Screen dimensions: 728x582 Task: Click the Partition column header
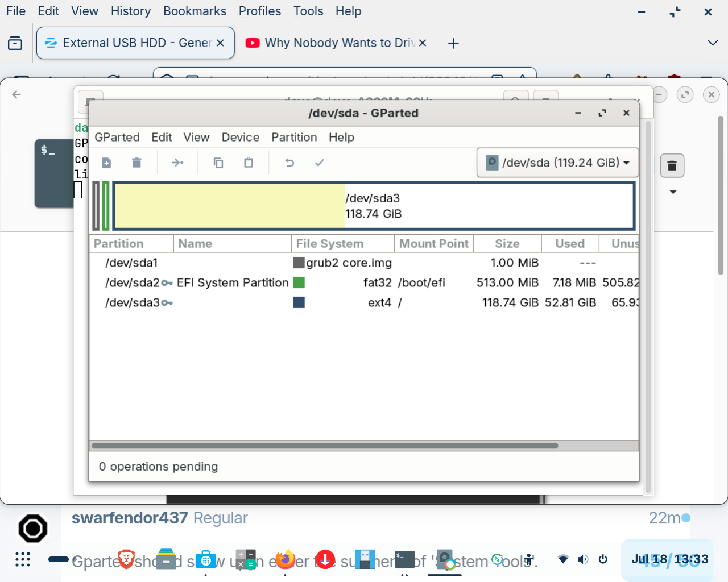coord(131,243)
